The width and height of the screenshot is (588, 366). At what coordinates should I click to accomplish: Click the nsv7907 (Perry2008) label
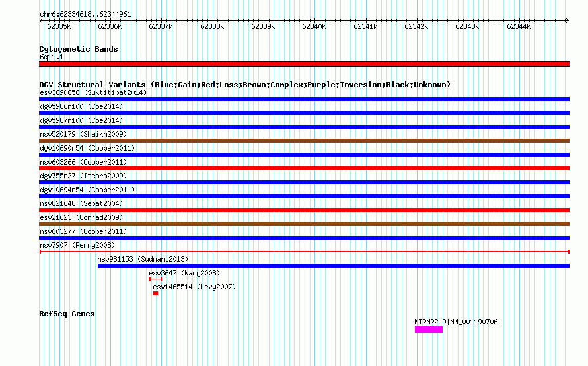[77, 245]
